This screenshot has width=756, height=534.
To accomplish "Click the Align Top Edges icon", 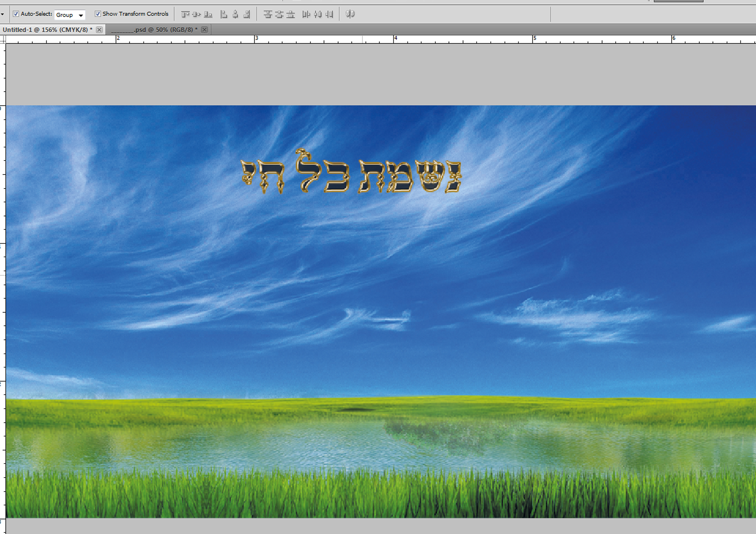I will coord(185,14).
